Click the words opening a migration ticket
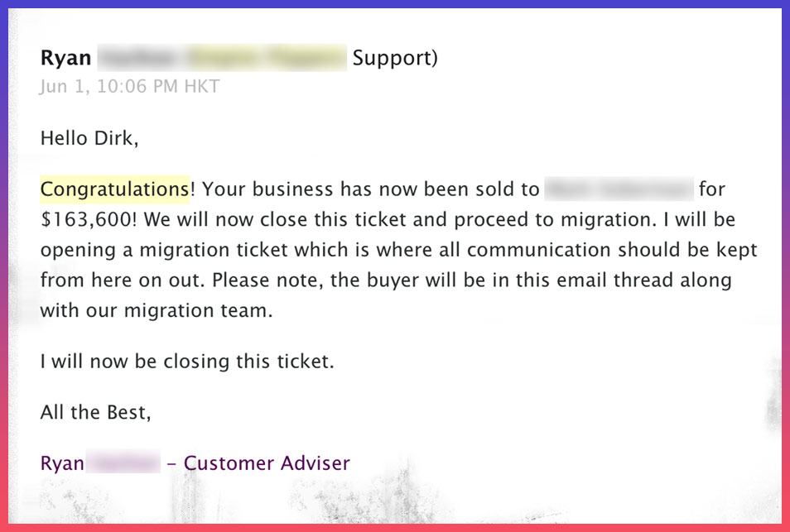Screen dimensions: 790x532 (x=165, y=250)
